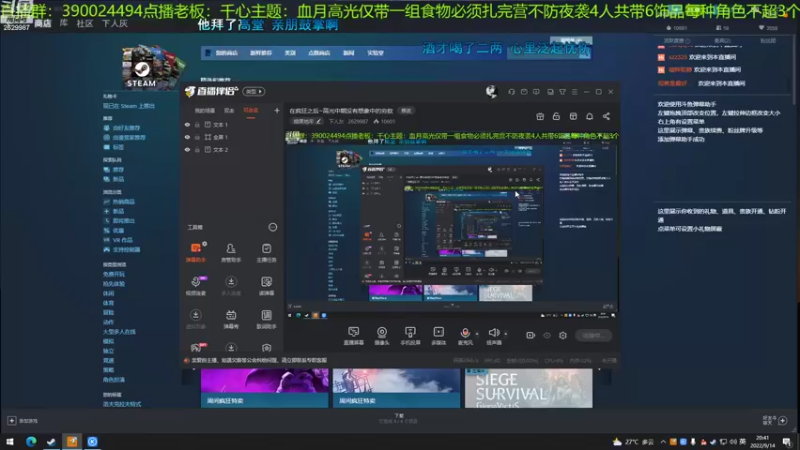This screenshot has width=800, height=450.
Task: Open 新闻 in Steam store bar
Action: pyautogui.click(x=348, y=53)
